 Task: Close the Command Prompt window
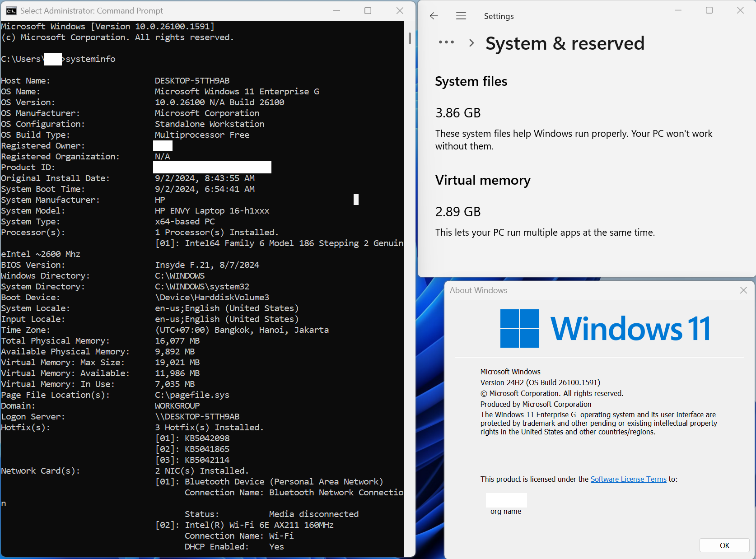(x=400, y=11)
